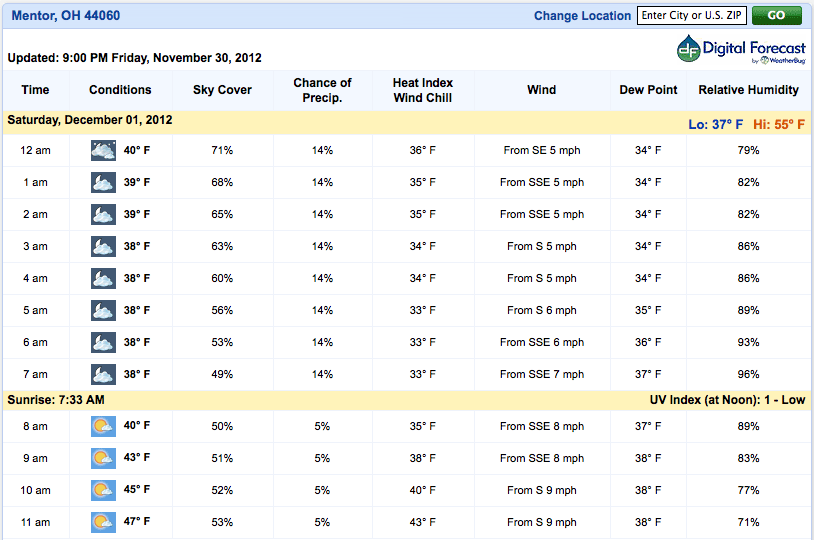
Task: Click the Conditions column header
Action: (120, 90)
